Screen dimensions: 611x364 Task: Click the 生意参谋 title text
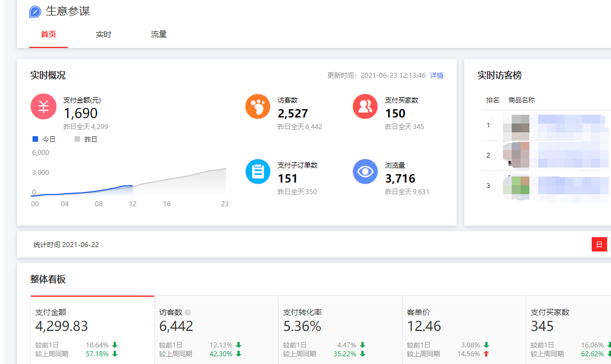pos(68,11)
